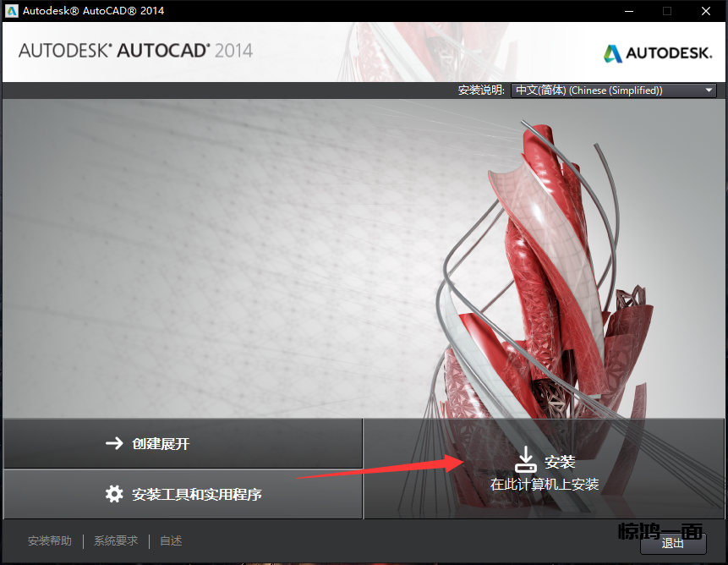The height and width of the screenshot is (565, 728).
Task: Open the 安装帮助 link
Action: 50,541
